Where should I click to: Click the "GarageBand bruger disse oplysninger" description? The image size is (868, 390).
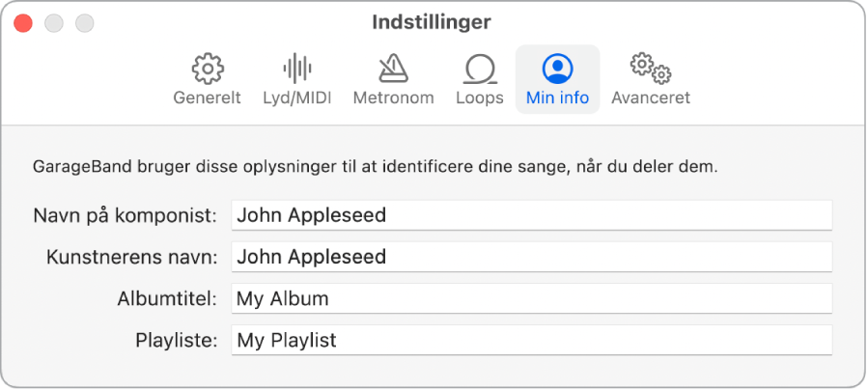coord(376,167)
